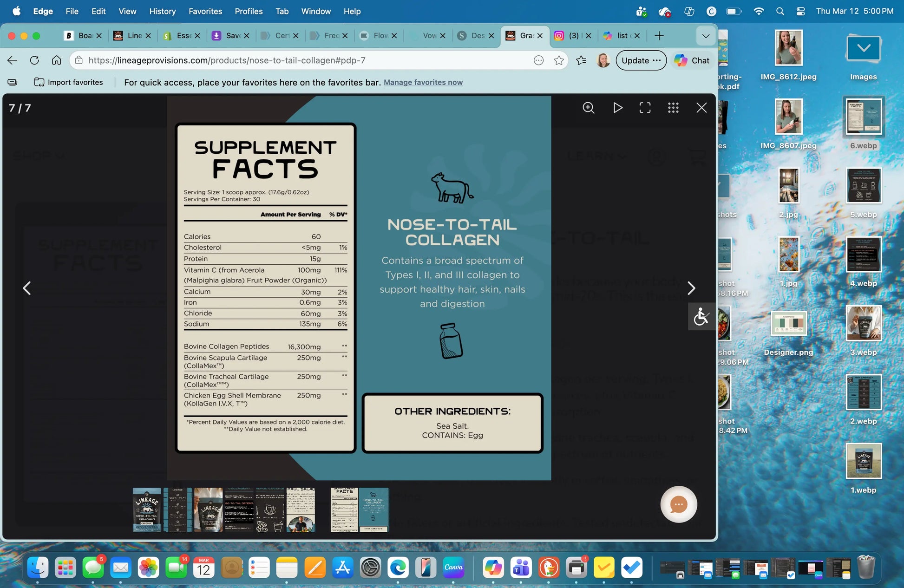Zoom into the lightbox image with the magnifier
Screen dimensions: 904x588
pos(589,108)
